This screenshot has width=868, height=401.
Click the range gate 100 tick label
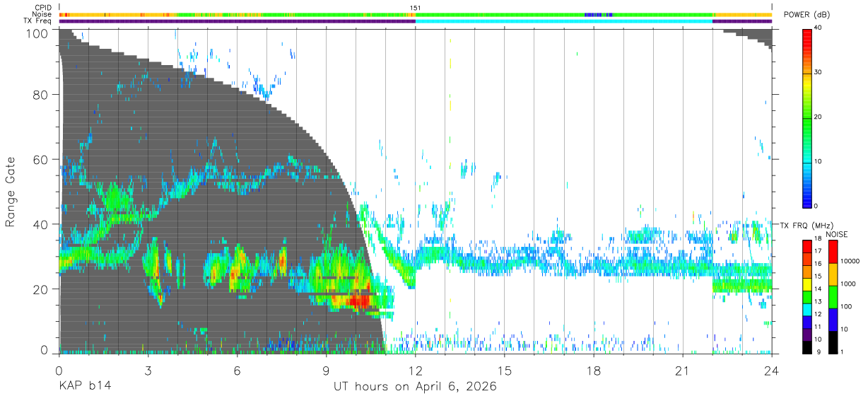tap(38, 33)
